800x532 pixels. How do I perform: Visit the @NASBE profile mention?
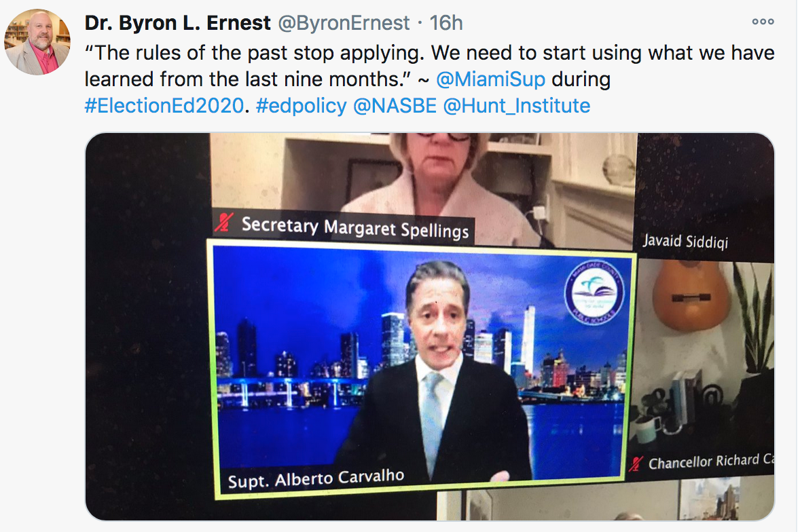point(395,106)
